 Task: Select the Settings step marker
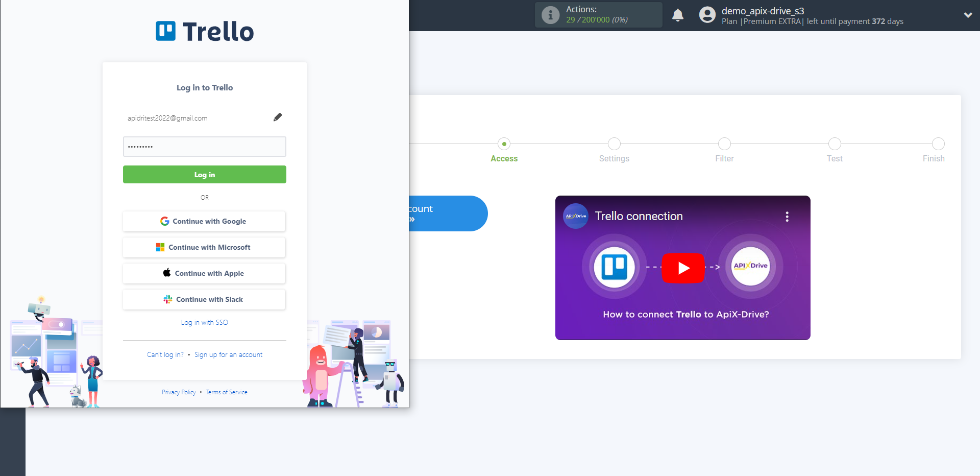click(615, 144)
